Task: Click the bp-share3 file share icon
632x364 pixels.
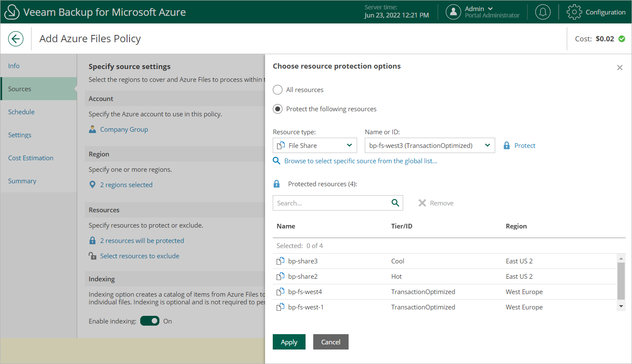Action: 280,261
